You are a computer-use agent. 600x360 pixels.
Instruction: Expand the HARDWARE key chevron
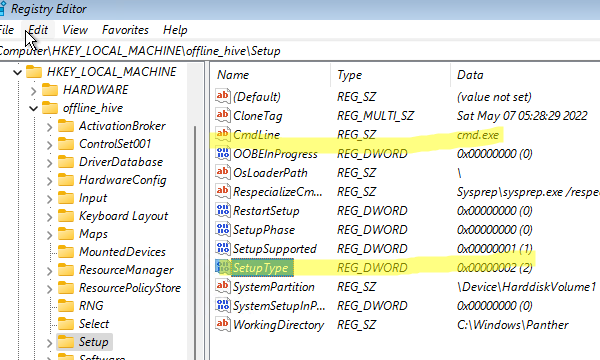(33, 91)
